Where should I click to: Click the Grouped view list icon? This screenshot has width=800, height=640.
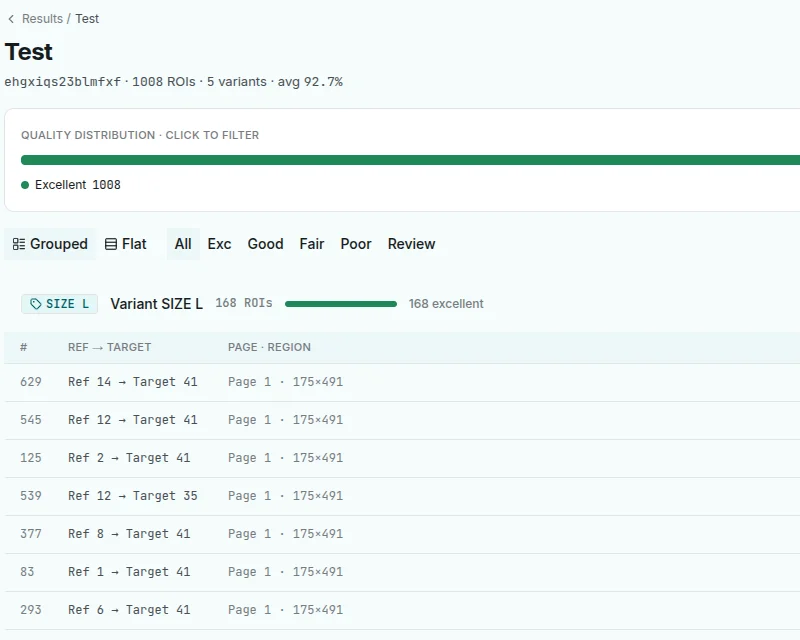pos(19,244)
